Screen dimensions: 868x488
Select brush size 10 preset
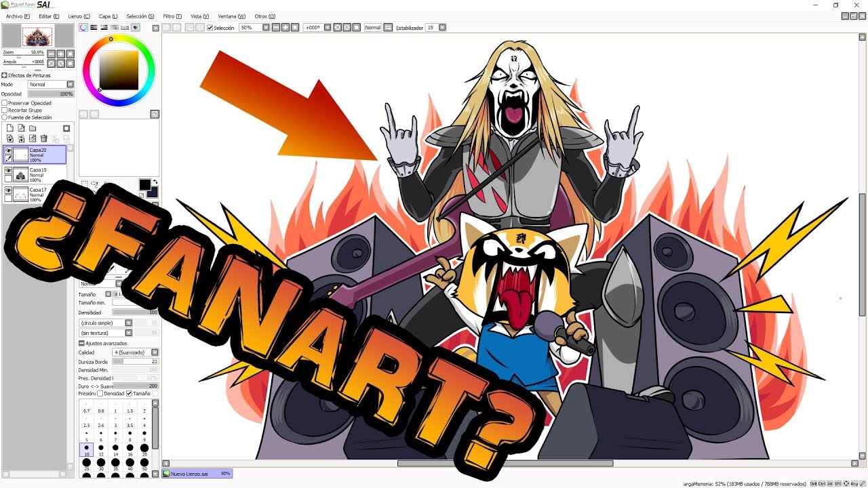tap(87, 449)
